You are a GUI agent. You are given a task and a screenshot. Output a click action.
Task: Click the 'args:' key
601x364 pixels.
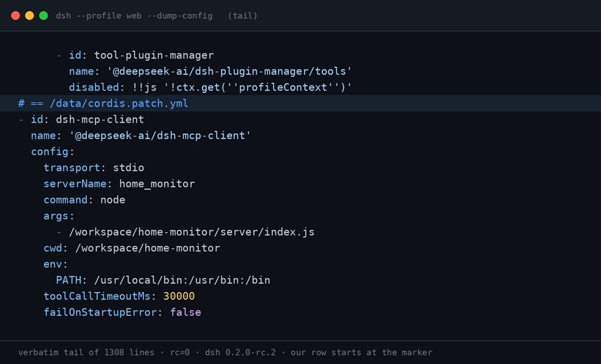click(x=59, y=216)
